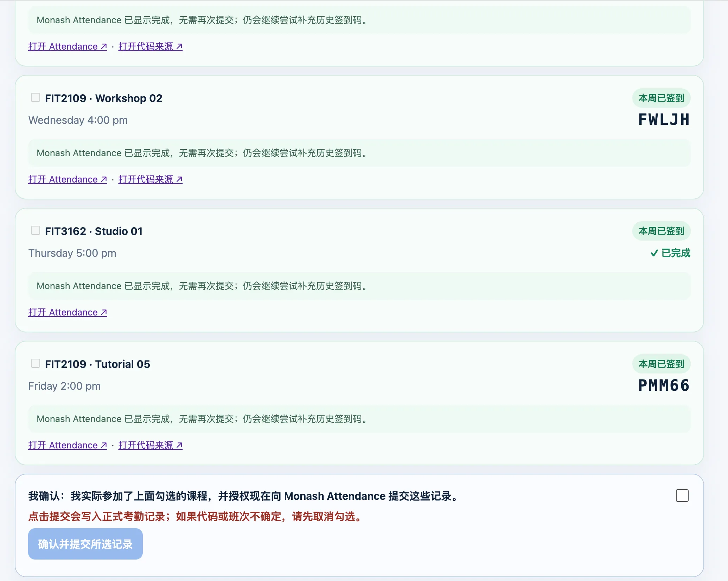This screenshot has width=728, height=581.
Task: Click the Wednesday 4:00 pm time text
Action: pos(78,120)
